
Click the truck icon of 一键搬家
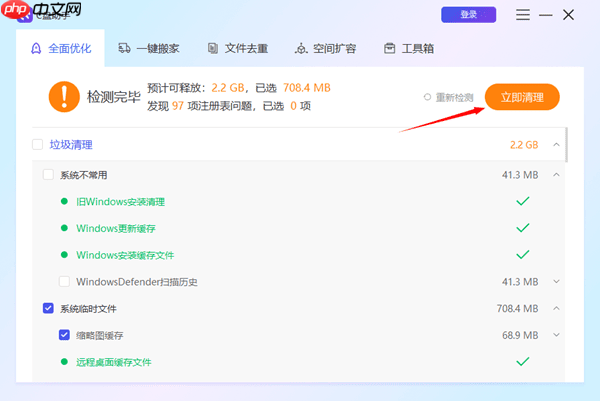(124, 48)
